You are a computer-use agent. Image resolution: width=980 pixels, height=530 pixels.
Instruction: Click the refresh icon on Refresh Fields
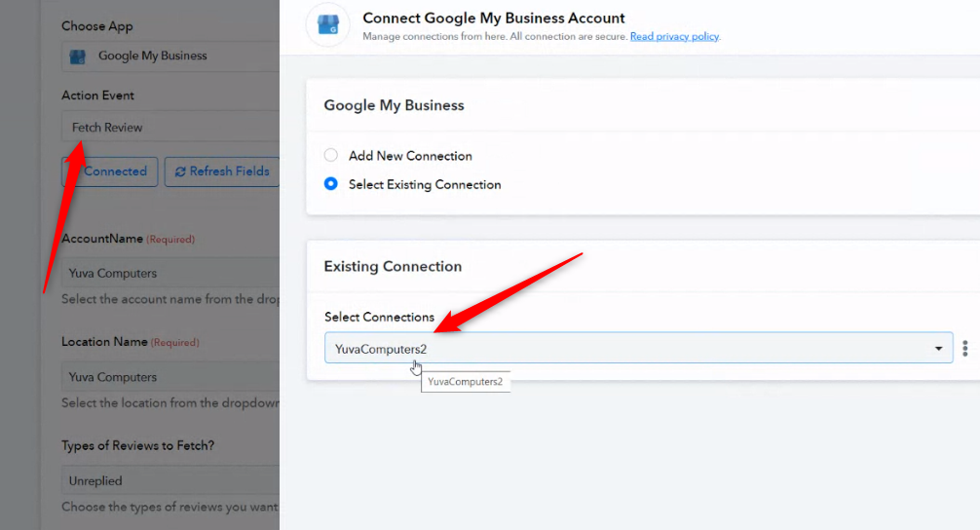click(x=180, y=171)
